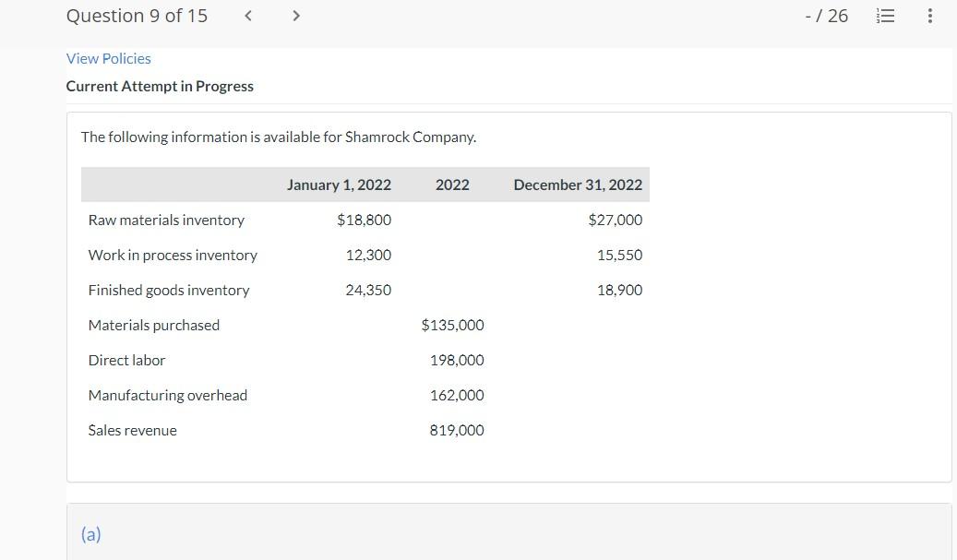
Task: Click the $27,000 ending inventory value
Action: coord(616,220)
